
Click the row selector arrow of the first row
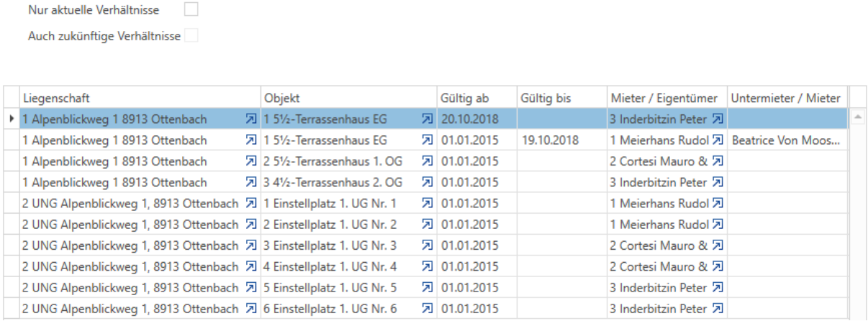(x=11, y=117)
